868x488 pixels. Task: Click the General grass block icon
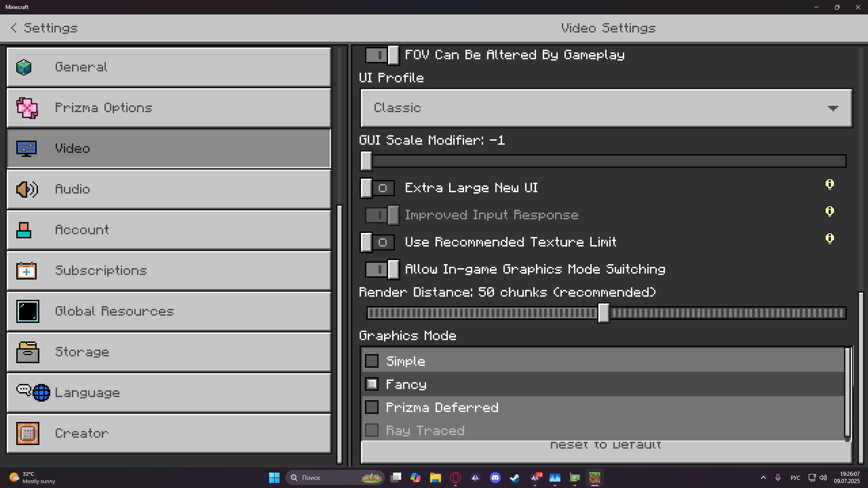click(24, 67)
